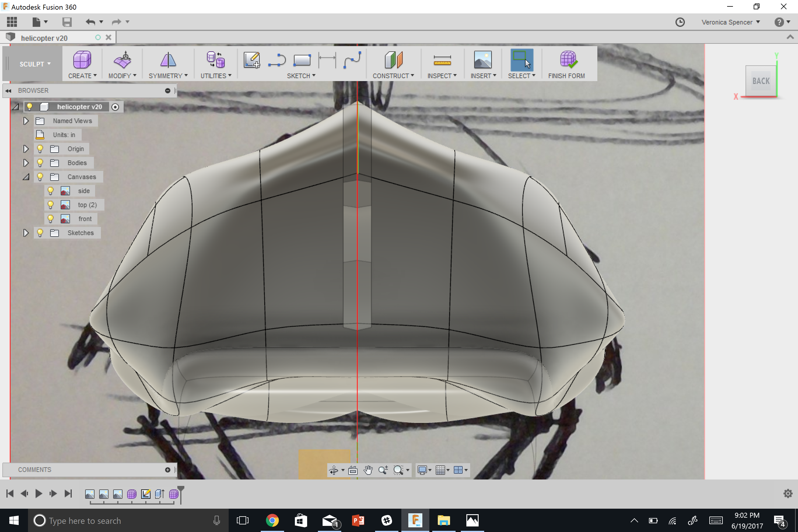Collapse the Canvases folder

point(25,177)
